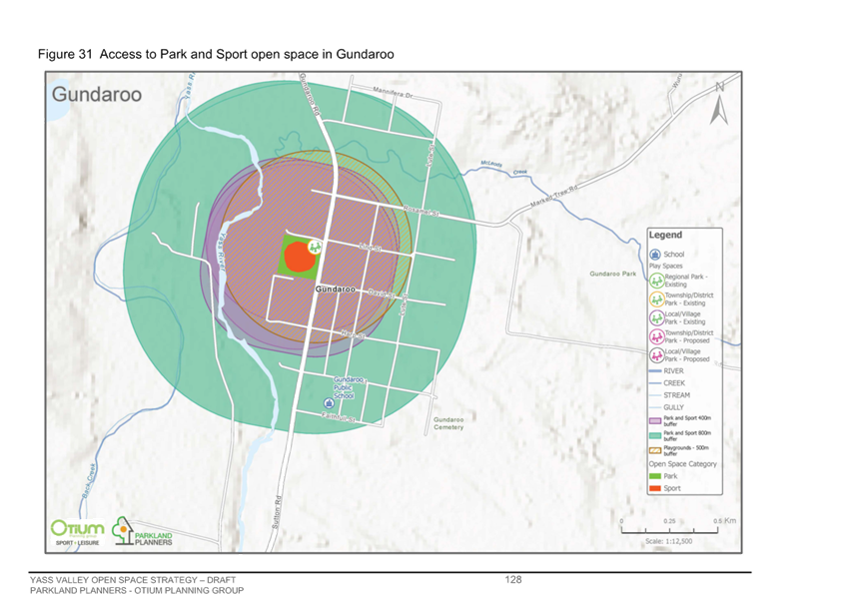This screenshot has height=599, width=868.
Task: Click the Otium Sport Leisure logo
Action: [78, 533]
